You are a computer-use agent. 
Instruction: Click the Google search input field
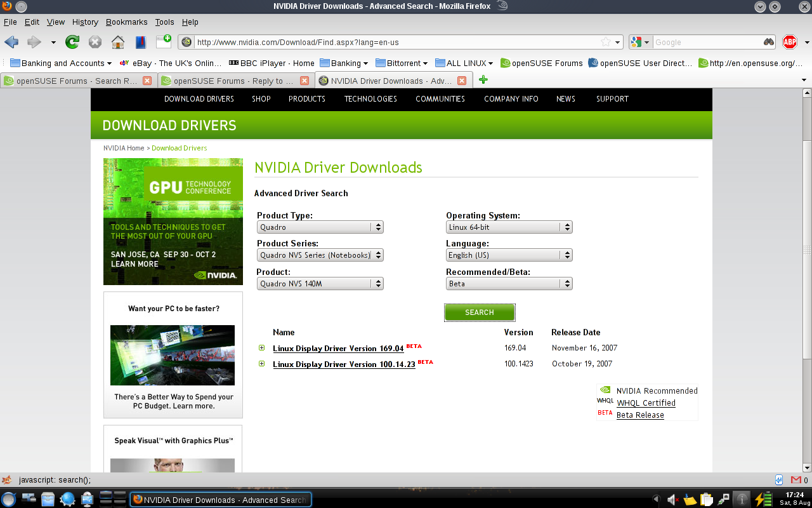click(707, 43)
